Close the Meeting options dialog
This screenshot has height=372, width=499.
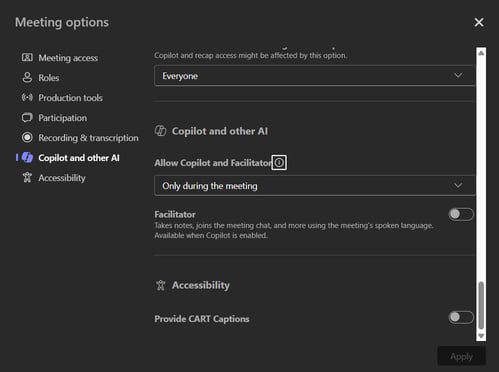479,22
